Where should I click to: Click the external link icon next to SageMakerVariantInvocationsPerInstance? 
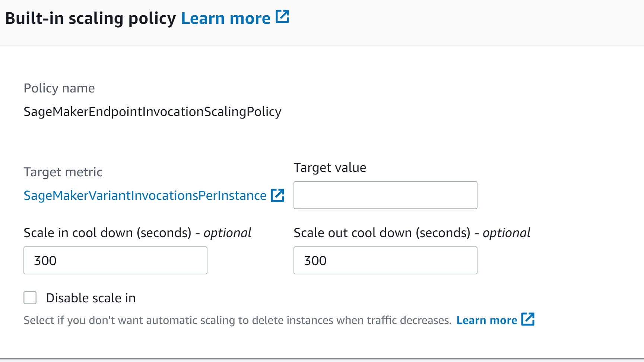[278, 195]
